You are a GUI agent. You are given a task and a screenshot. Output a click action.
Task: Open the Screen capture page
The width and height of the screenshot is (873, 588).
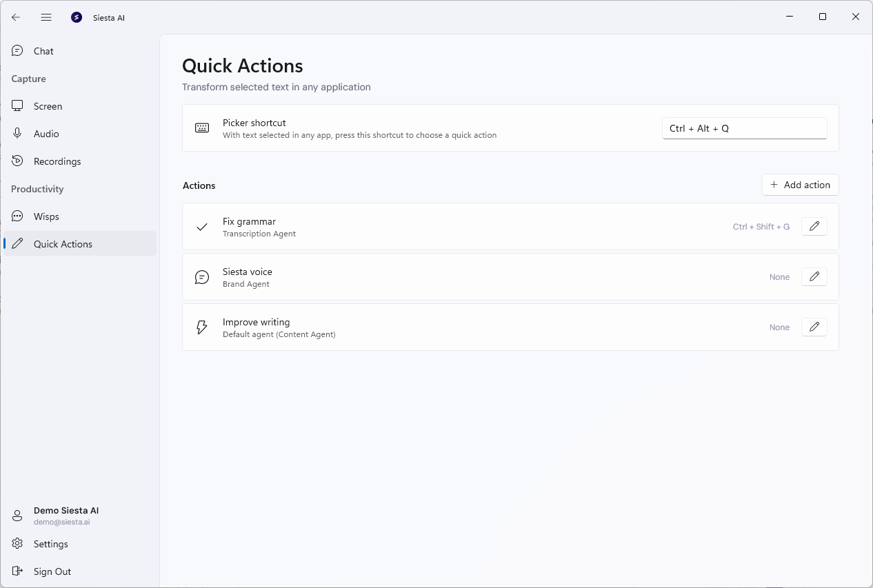coord(80,106)
